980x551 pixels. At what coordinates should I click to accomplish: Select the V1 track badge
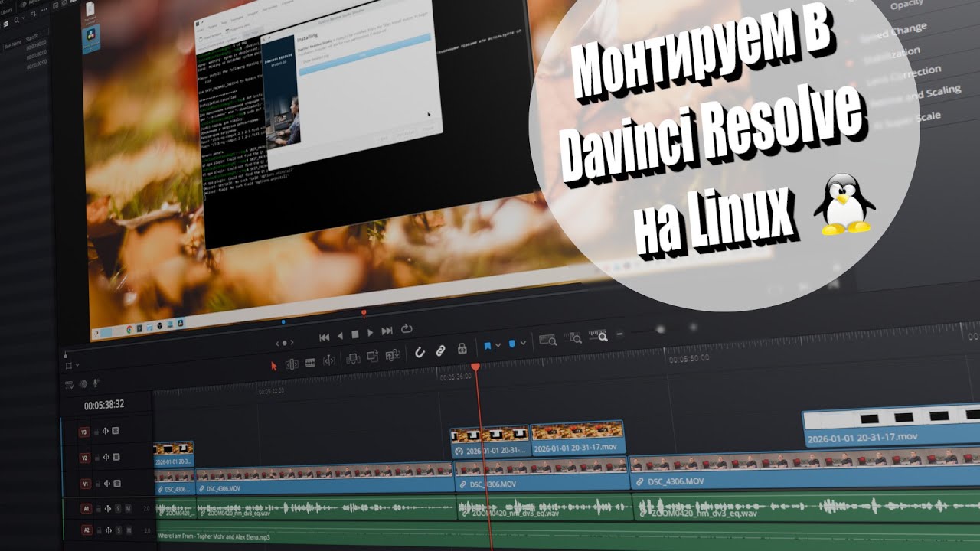pyautogui.click(x=86, y=484)
